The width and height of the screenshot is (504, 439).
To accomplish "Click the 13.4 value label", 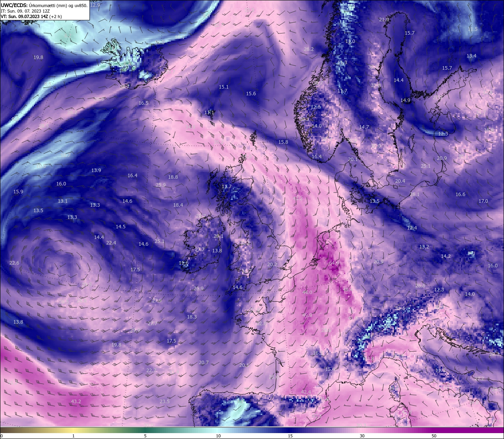I will [471, 56].
